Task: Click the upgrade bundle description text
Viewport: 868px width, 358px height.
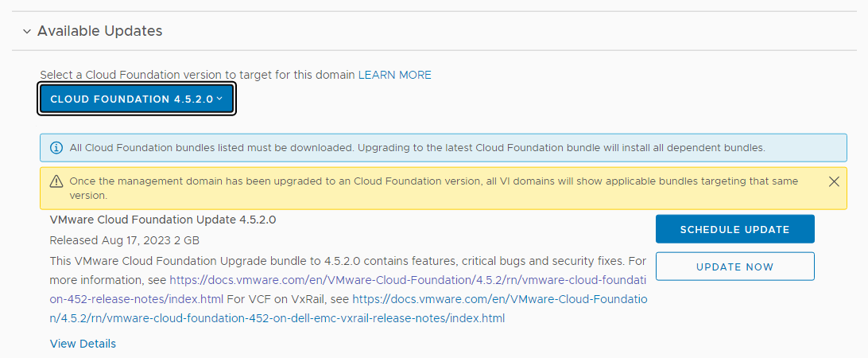Action: click(x=334, y=261)
